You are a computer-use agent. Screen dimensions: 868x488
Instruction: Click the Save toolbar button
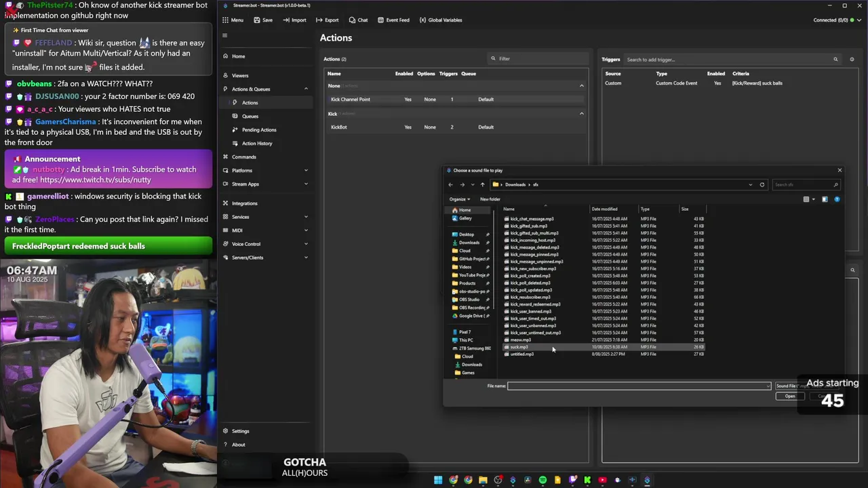pyautogui.click(x=263, y=20)
